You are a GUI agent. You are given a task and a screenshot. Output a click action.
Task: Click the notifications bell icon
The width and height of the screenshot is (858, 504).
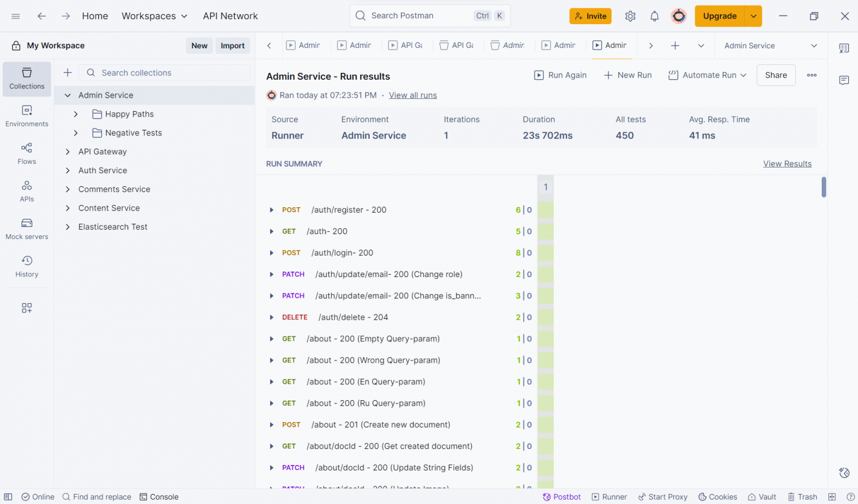(654, 16)
